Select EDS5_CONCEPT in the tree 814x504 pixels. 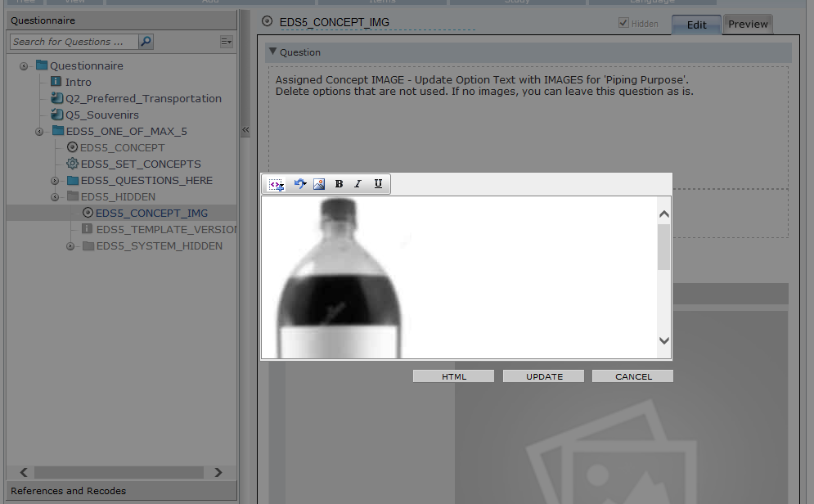coord(123,147)
